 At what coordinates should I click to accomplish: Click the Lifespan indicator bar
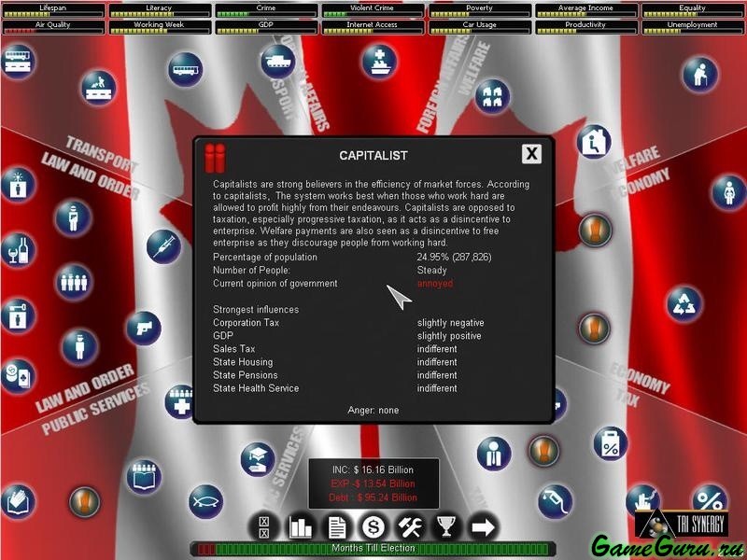[53, 10]
